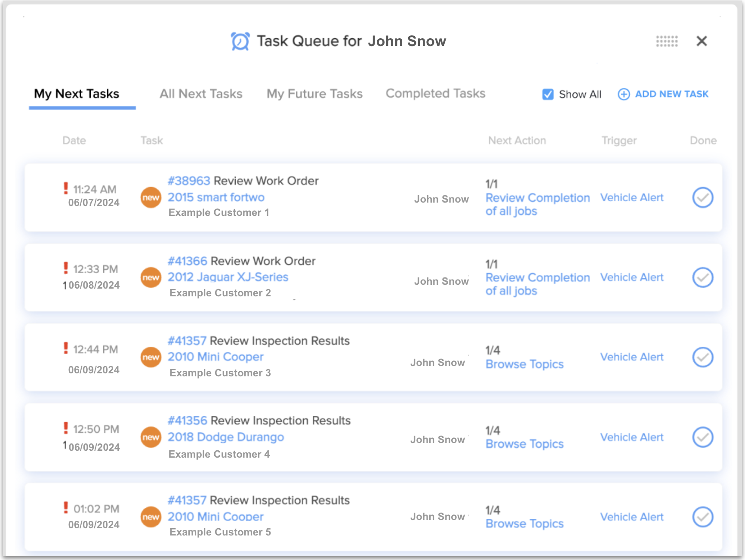Click the red overdue alert on 11:24 AM task
Viewport: 745px width, 560px height.
66,188
